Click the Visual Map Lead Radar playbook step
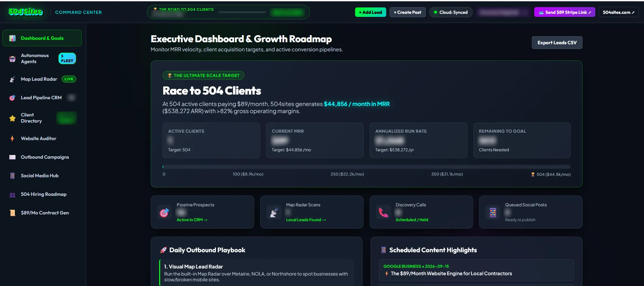Viewport: 644px width, 286px height. coord(257,273)
